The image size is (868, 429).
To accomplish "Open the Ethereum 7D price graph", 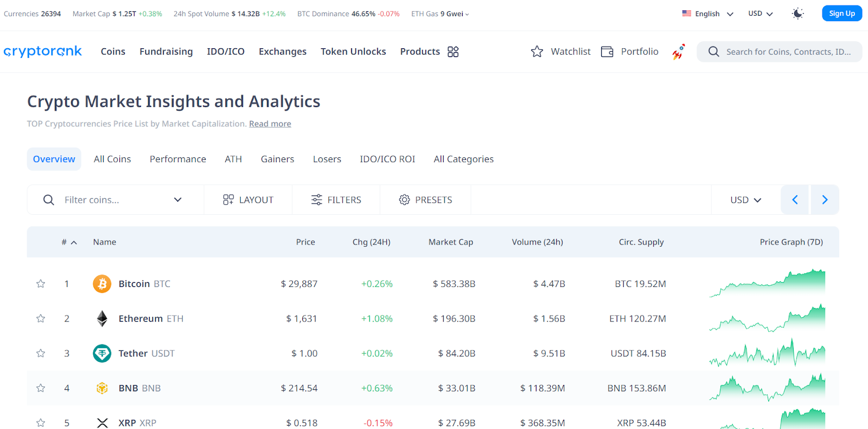I will coord(767,318).
